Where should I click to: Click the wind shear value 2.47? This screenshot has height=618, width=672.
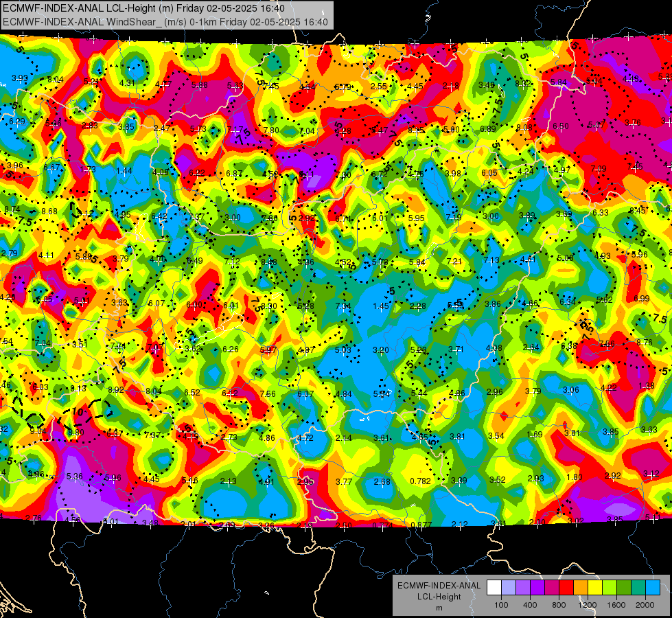162,128
